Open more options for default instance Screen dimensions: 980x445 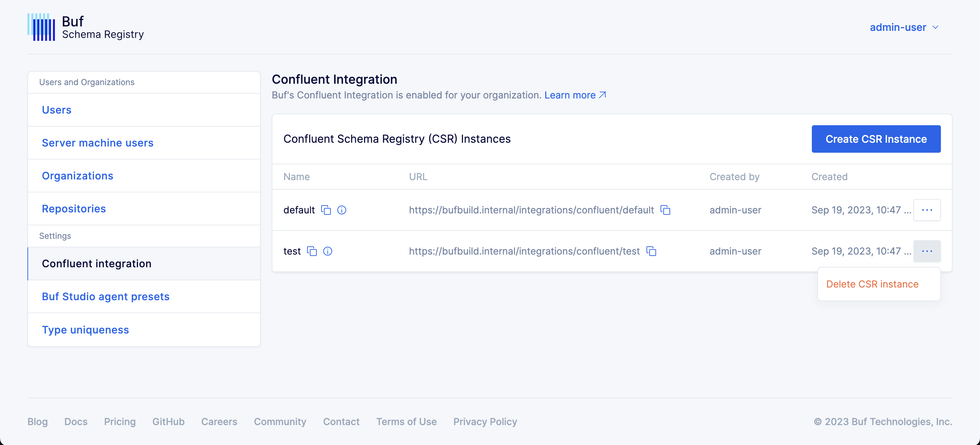pos(927,210)
